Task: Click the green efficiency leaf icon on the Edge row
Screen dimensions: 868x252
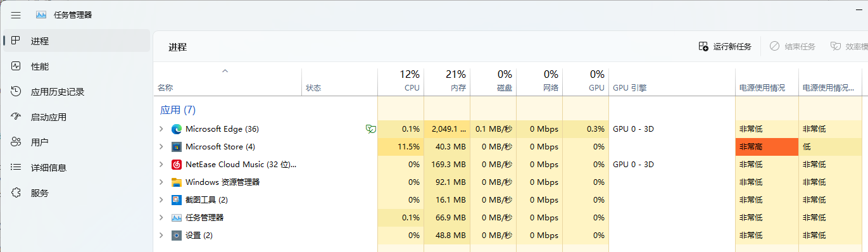Action: [x=371, y=129]
